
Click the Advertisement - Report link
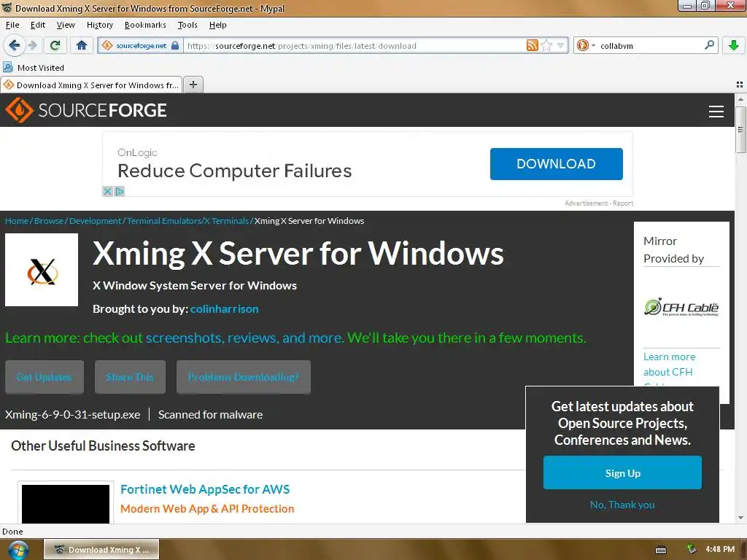(599, 203)
